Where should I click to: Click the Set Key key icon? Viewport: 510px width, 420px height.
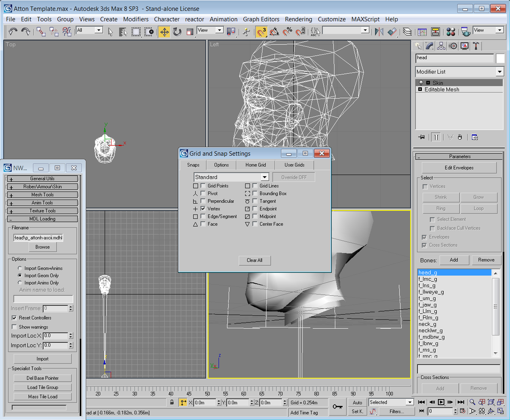click(x=337, y=407)
